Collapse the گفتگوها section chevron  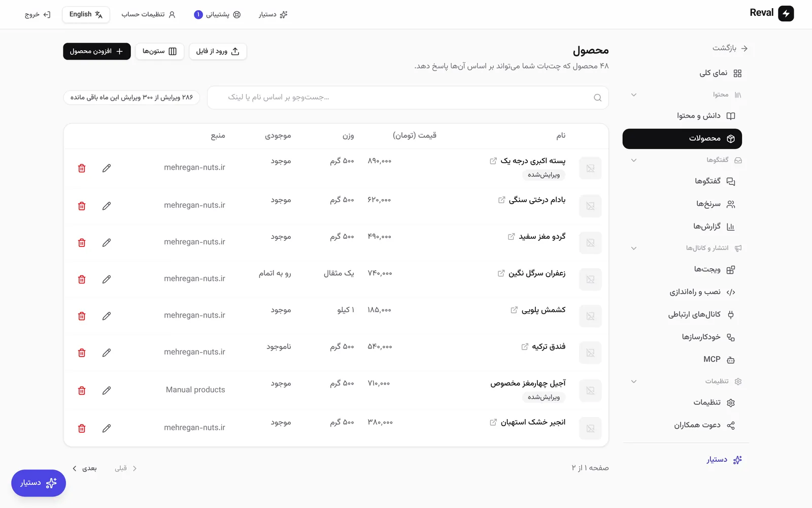(x=634, y=161)
